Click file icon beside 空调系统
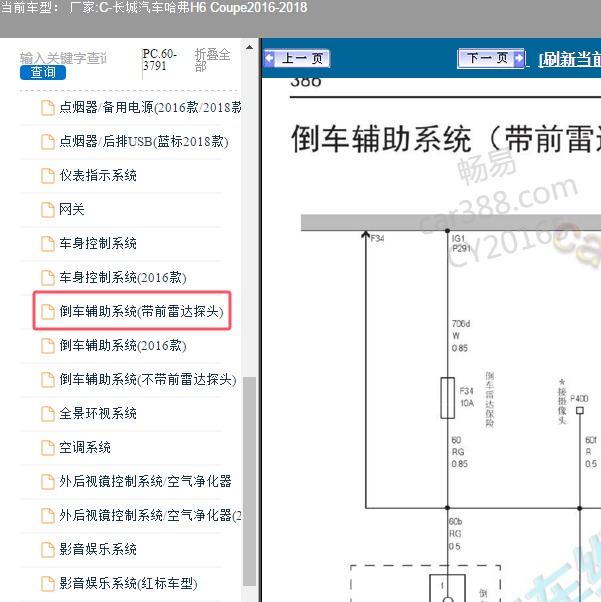Image resolution: width=601 pixels, height=602 pixels. click(x=48, y=448)
